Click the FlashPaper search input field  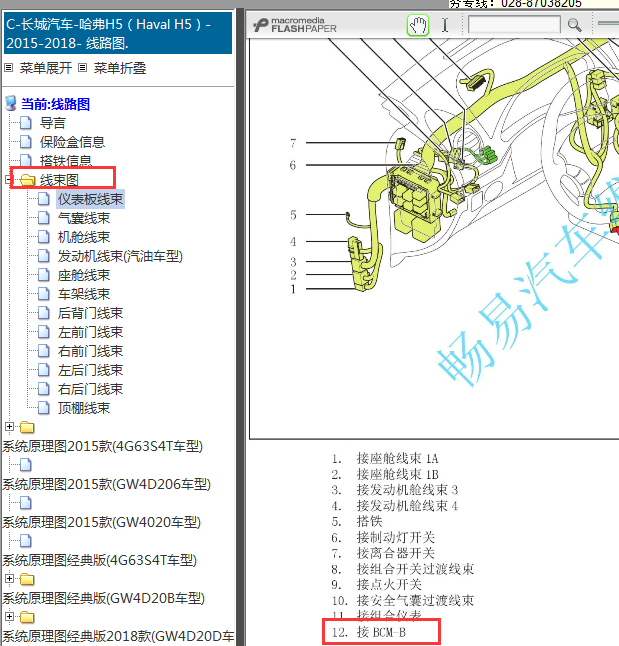[x=514, y=24]
